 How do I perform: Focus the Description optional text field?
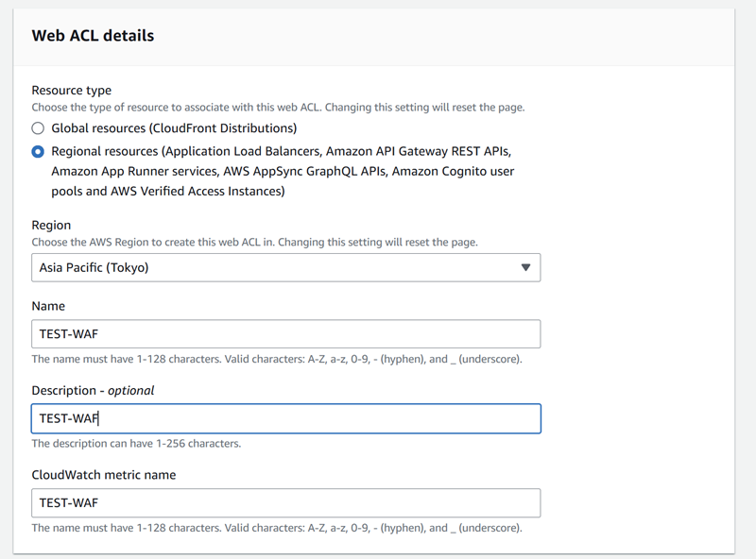click(286, 418)
